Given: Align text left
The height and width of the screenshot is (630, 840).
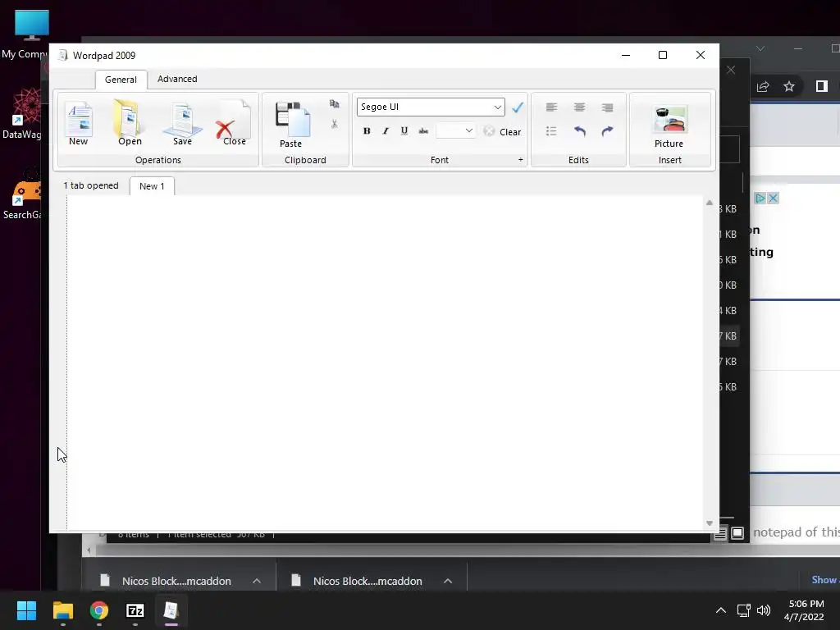Looking at the screenshot, I should pos(551,107).
